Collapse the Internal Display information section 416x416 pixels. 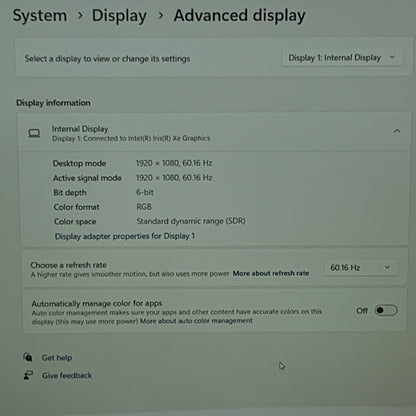397,131
